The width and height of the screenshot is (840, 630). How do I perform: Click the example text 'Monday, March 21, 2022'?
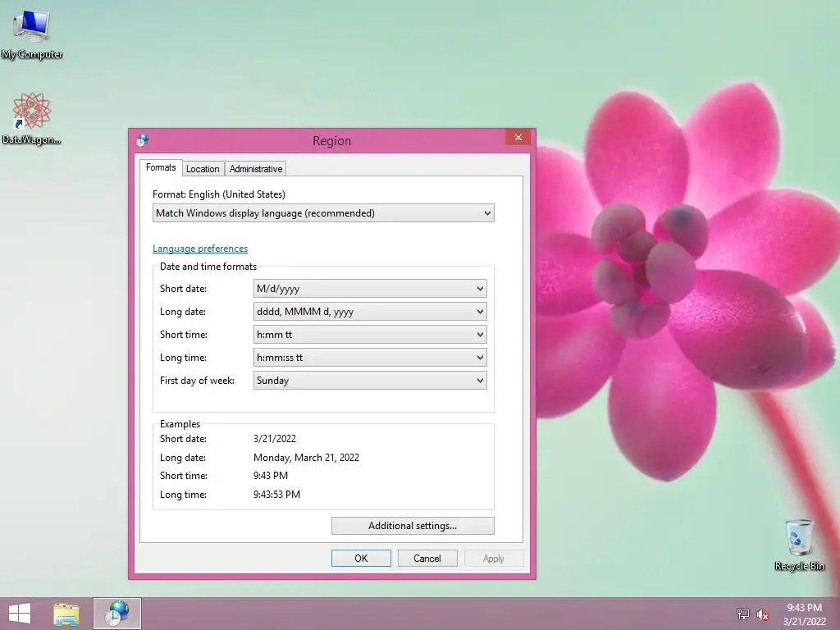tap(306, 458)
